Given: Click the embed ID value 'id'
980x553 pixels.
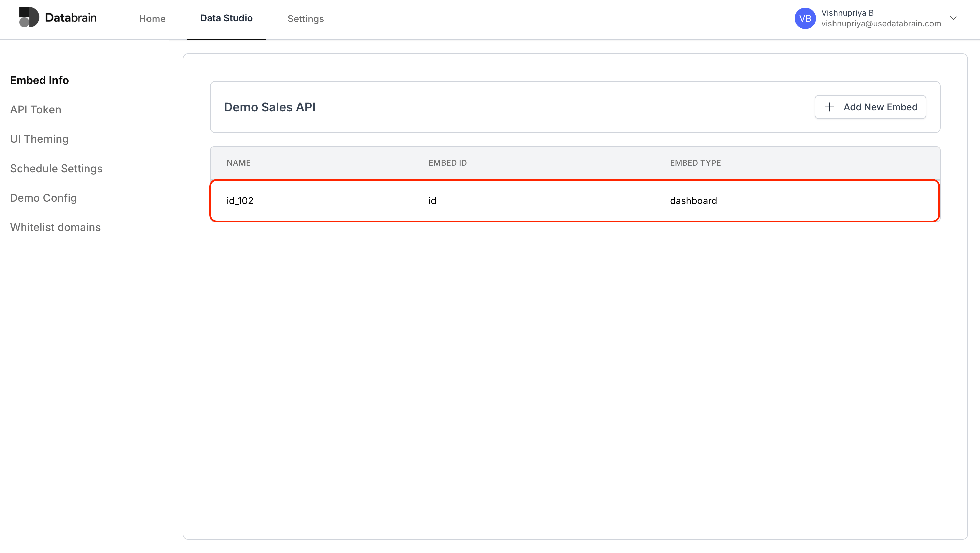Looking at the screenshot, I should pos(432,200).
